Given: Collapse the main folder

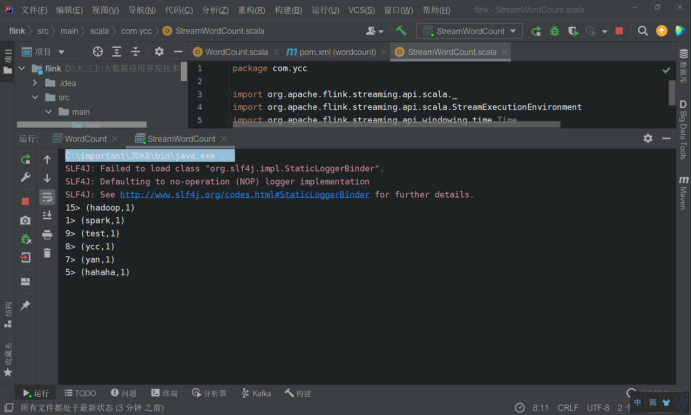Looking at the screenshot, I should coord(49,112).
